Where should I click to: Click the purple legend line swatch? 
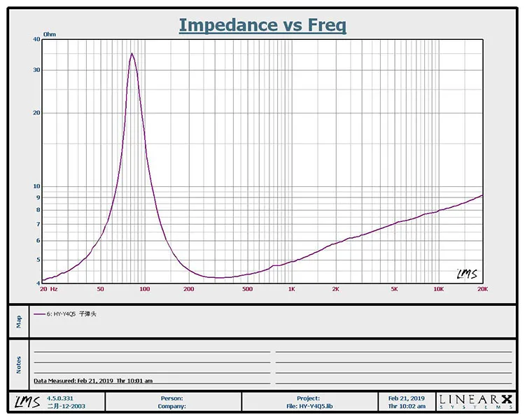pyautogui.click(x=39, y=314)
